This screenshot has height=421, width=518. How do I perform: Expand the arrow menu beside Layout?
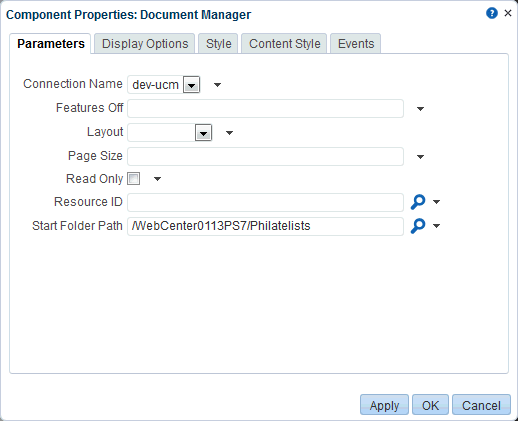[229, 133]
